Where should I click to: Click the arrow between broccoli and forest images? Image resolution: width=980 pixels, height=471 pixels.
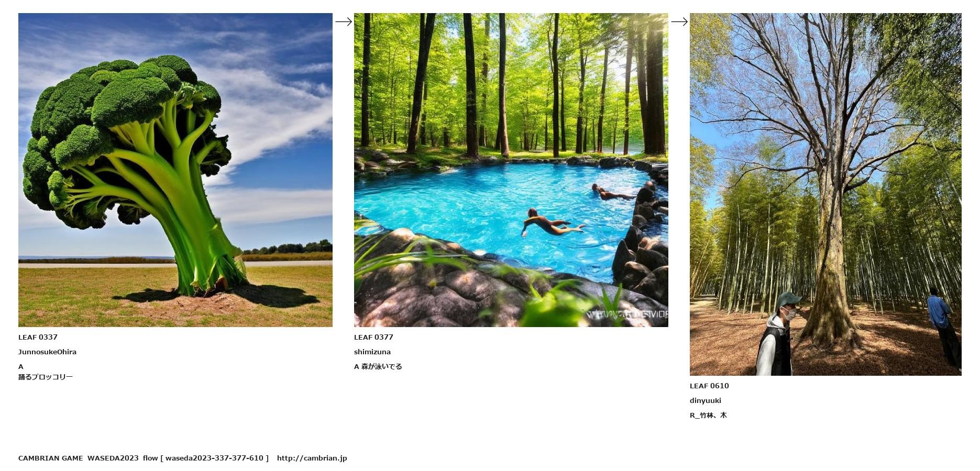coord(344,21)
